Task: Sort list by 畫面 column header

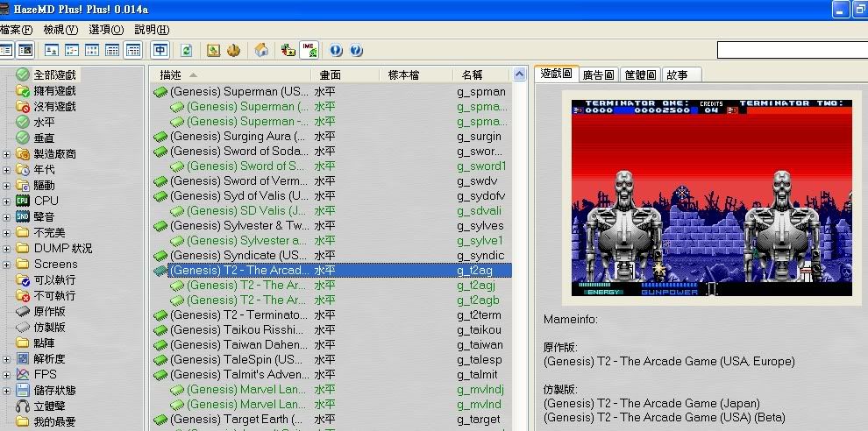Action: pyautogui.click(x=345, y=74)
